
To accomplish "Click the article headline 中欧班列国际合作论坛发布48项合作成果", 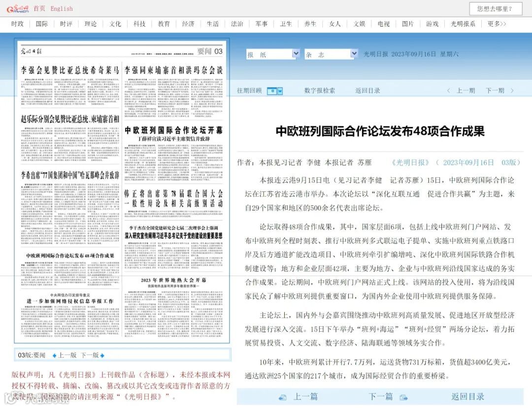I will pos(380,131).
